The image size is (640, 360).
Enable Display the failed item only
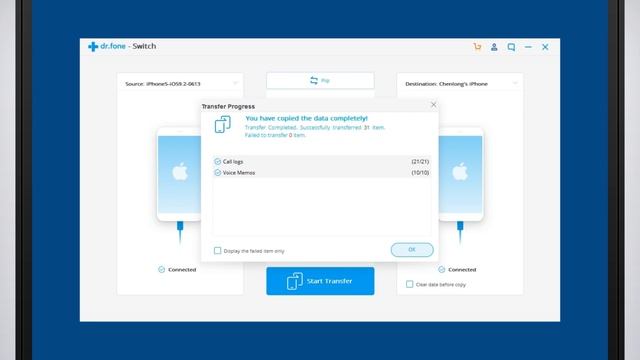(x=218, y=251)
